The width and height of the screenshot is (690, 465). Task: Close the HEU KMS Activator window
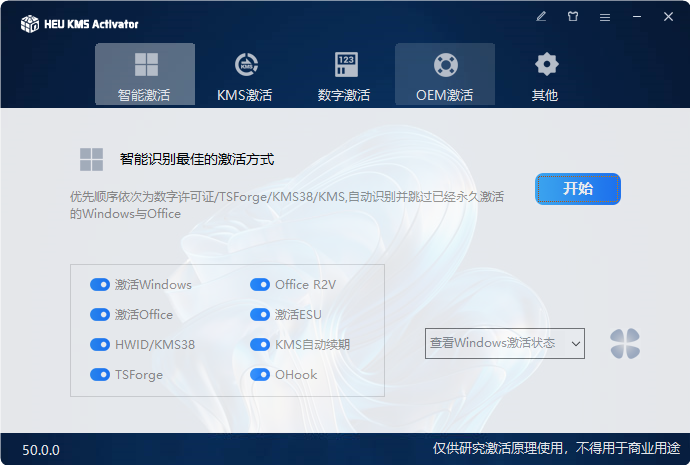(668, 17)
